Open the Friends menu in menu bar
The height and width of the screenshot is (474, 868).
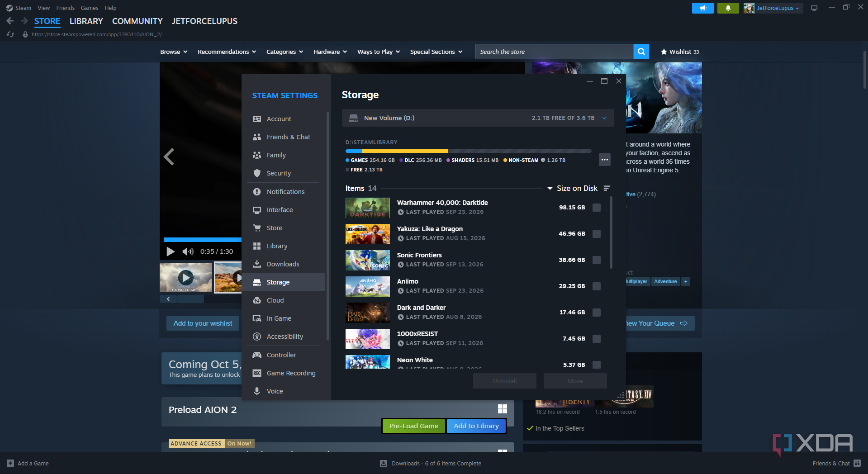coord(66,8)
